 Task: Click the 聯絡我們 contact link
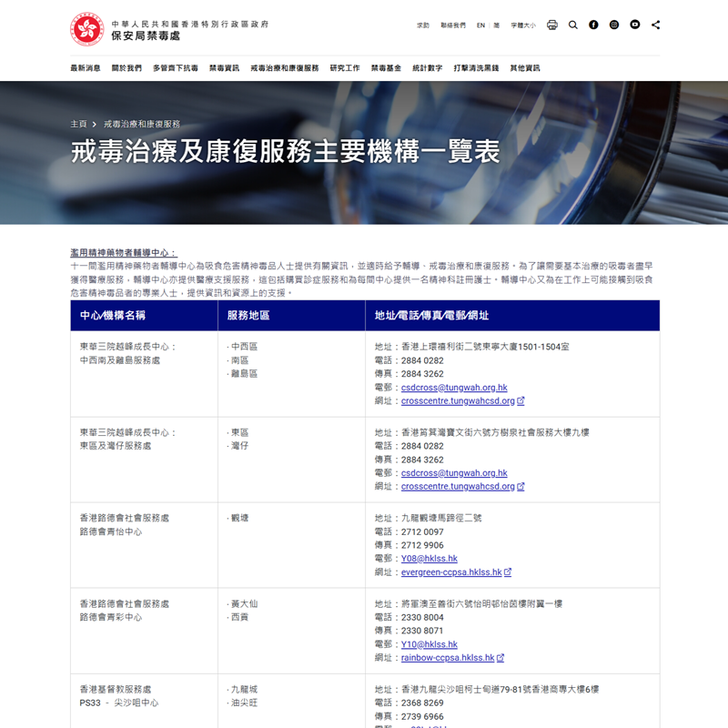click(452, 25)
